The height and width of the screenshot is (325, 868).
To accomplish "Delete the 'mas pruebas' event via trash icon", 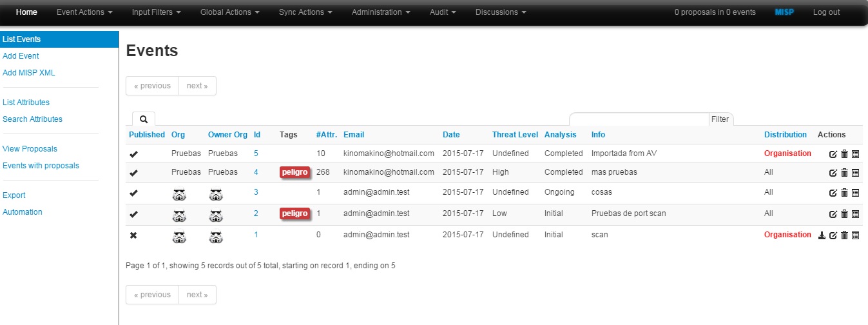I will [844, 173].
